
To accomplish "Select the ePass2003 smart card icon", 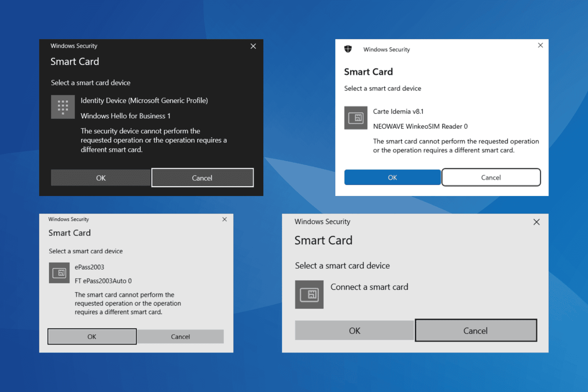I will (x=59, y=273).
